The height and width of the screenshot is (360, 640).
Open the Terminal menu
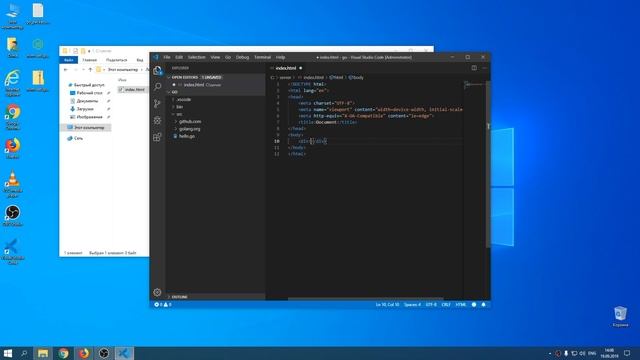pyautogui.click(x=262, y=57)
